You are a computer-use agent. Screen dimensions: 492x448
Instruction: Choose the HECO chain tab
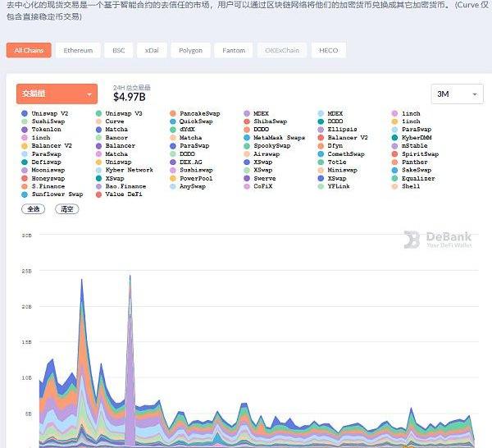pyautogui.click(x=328, y=50)
